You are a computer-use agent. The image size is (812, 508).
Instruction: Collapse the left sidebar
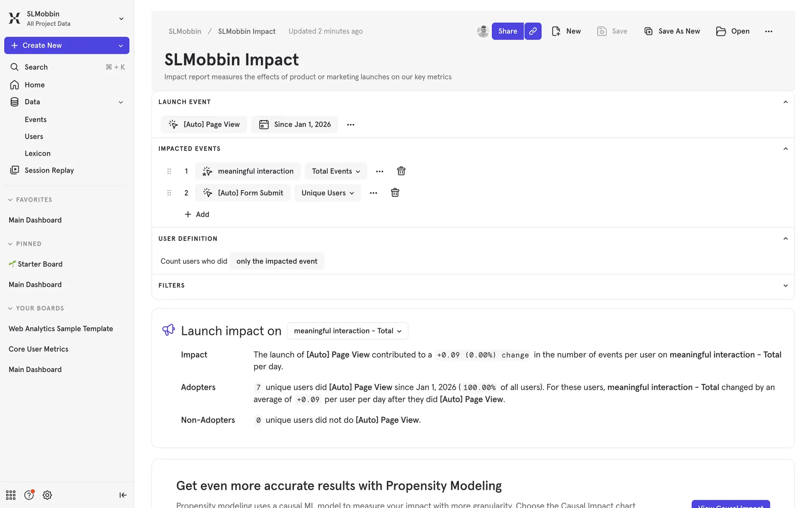click(x=123, y=495)
